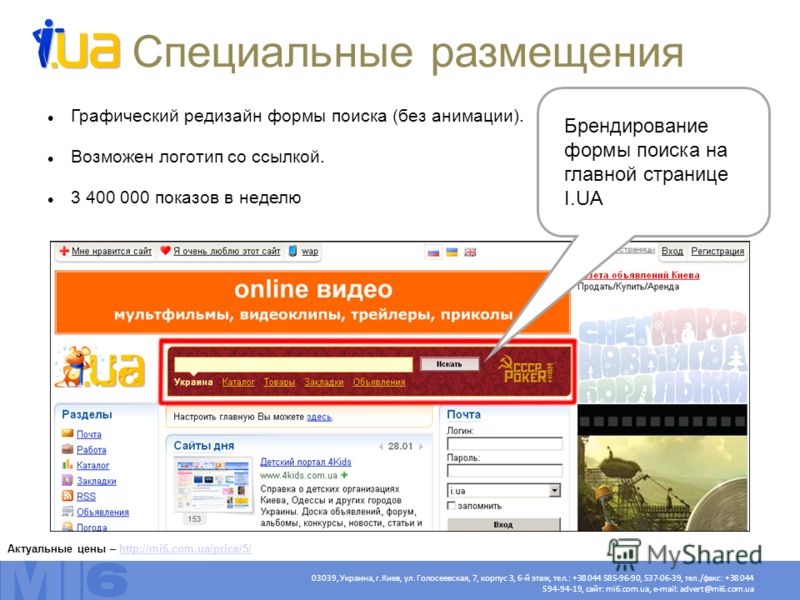The width and height of the screenshot is (800, 600).
Task: Click the star icon beside Закладки in Разделы
Action: pyautogui.click(x=67, y=481)
